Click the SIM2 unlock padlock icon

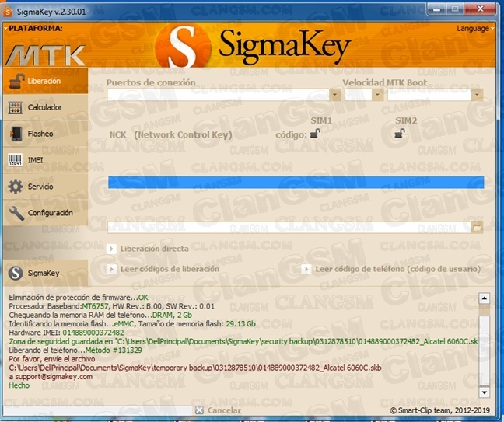[400, 133]
